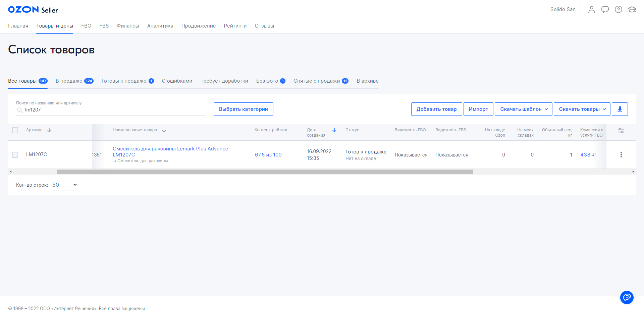Open the graduation cap training icon

[632, 9]
